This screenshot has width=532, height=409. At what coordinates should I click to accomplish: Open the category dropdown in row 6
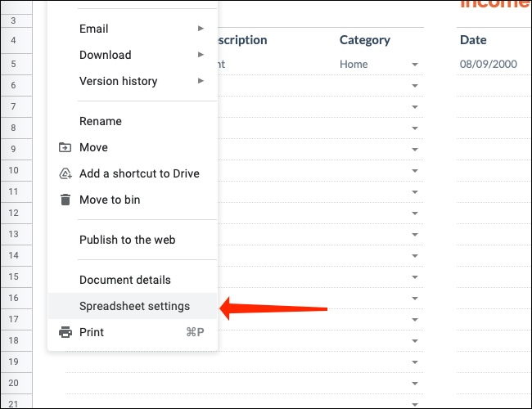coord(415,86)
